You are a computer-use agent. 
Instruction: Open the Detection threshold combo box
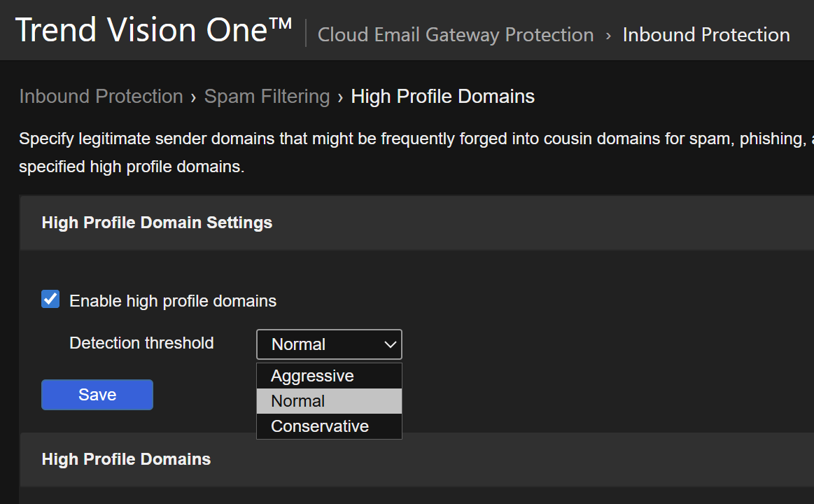click(x=329, y=344)
